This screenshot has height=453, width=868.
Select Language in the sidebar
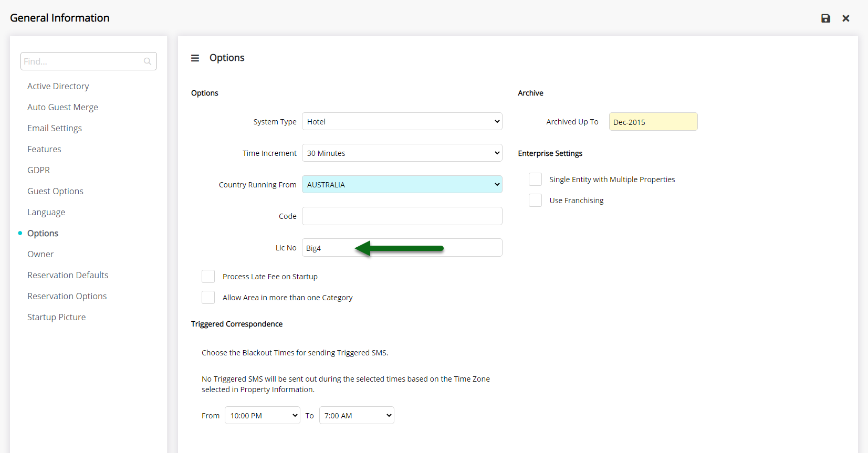click(x=46, y=212)
